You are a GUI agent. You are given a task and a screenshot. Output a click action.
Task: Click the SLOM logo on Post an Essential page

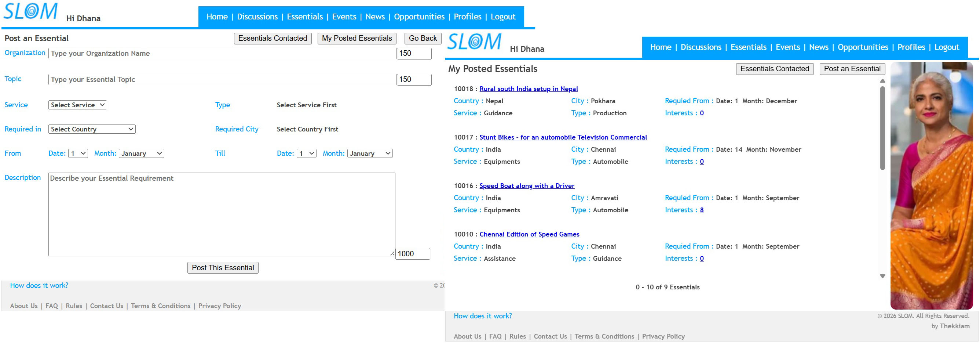(30, 11)
